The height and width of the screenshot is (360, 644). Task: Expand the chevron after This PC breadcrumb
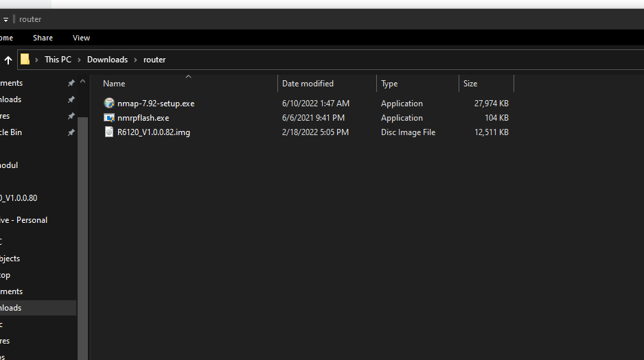(79, 60)
